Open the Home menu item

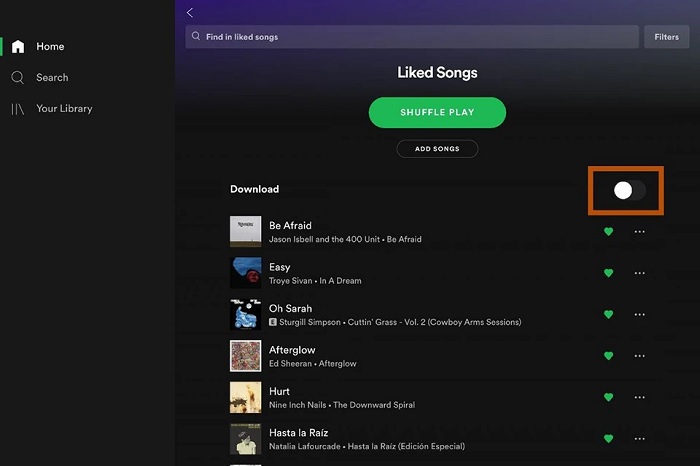[x=50, y=46]
